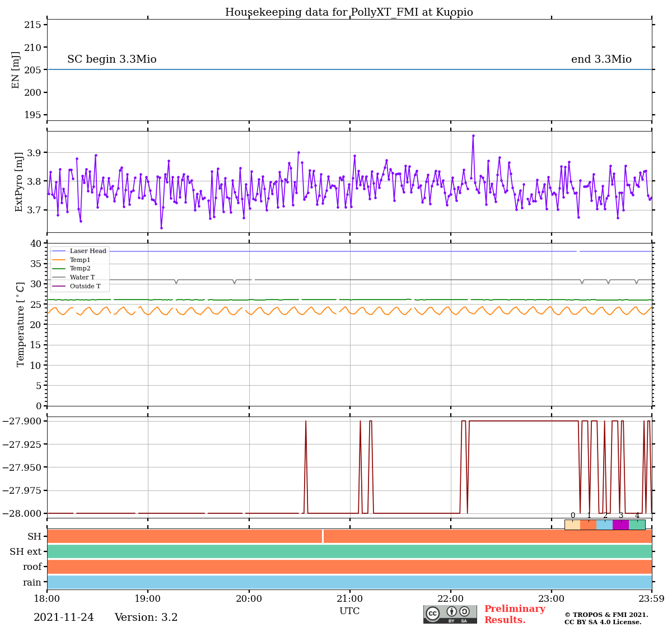Click the '−28.000' tick label
The width and height of the screenshot is (672, 627).
point(22,514)
